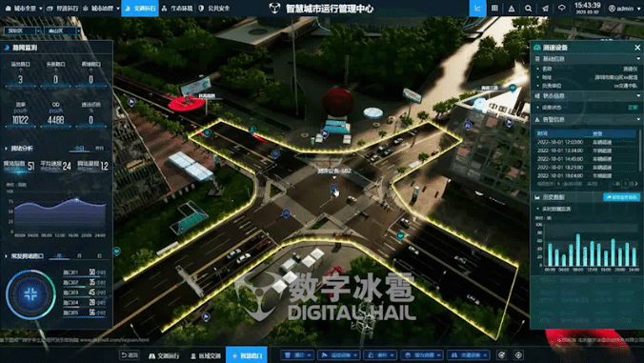Click the blue button beside 历史数据
Image resolution: width=644 pixels, height=363 pixels.
tap(621, 197)
